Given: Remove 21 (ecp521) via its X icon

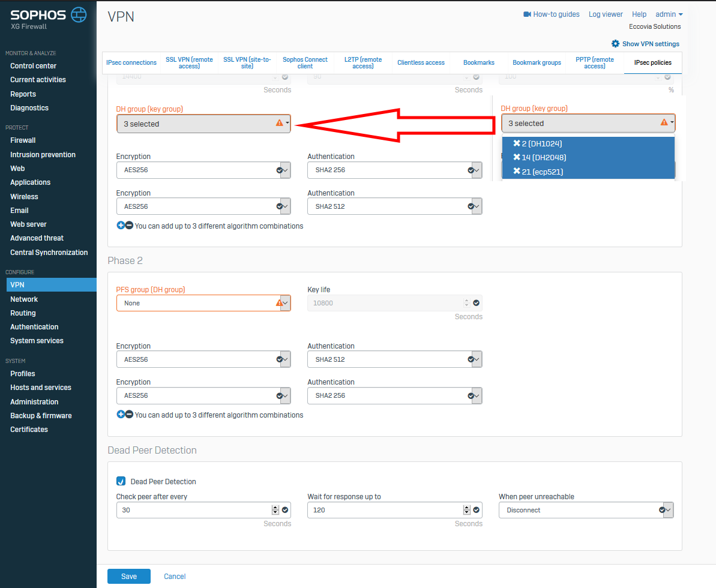Looking at the screenshot, I should click(x=516, y=172).
